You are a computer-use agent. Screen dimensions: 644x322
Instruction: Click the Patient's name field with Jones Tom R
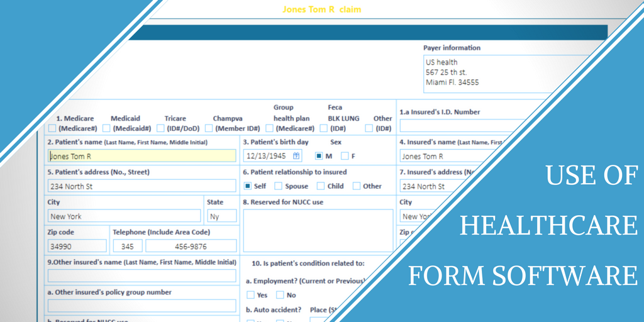pos(142,156)
